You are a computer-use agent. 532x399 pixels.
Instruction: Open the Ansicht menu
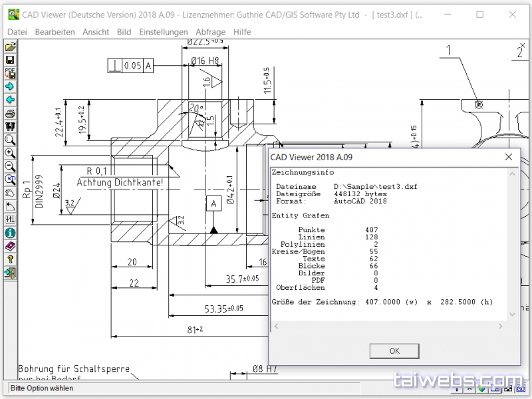pyautogui.click(x=96, y=32)
